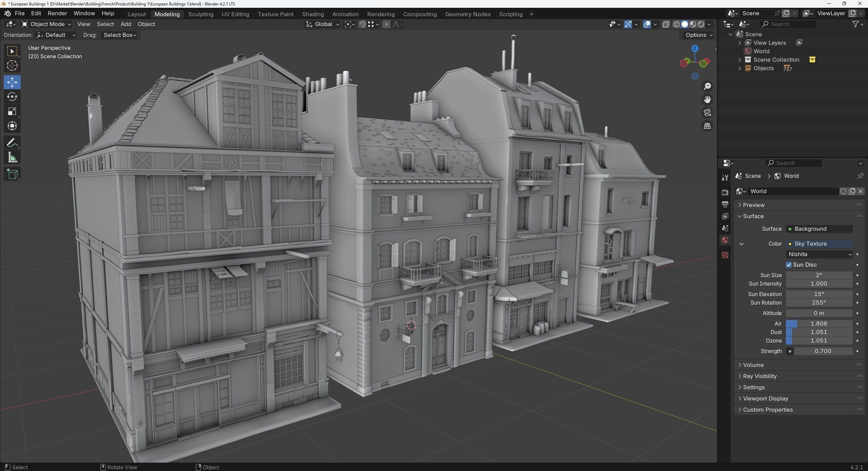868x471 pixels.
Task: Switch to the UV Editing workspace tab
Action: (235, 14)
